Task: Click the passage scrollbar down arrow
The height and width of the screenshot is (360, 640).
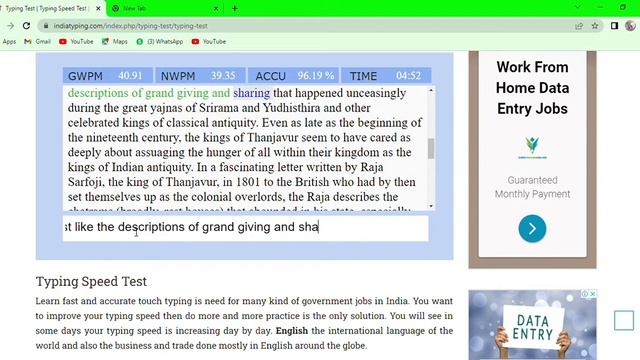Action: click(x=431, y=207)
